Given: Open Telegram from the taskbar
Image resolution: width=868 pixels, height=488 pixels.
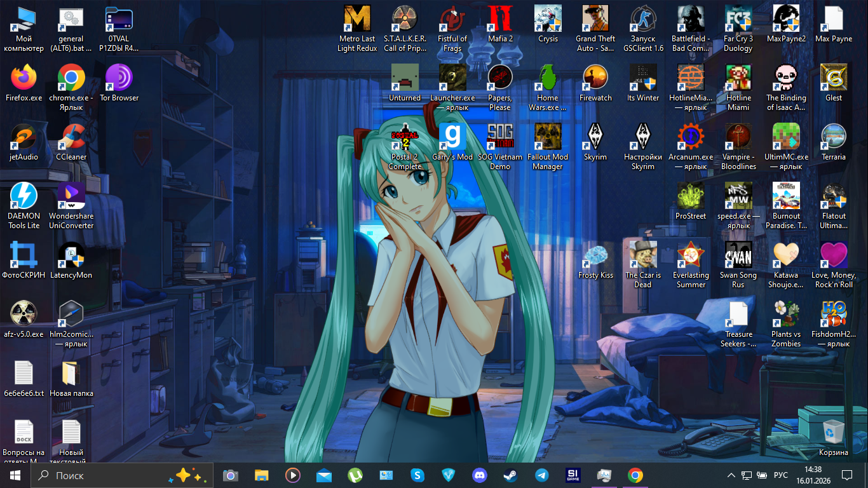Looking at the screenshot, I should tap(542, 475).
